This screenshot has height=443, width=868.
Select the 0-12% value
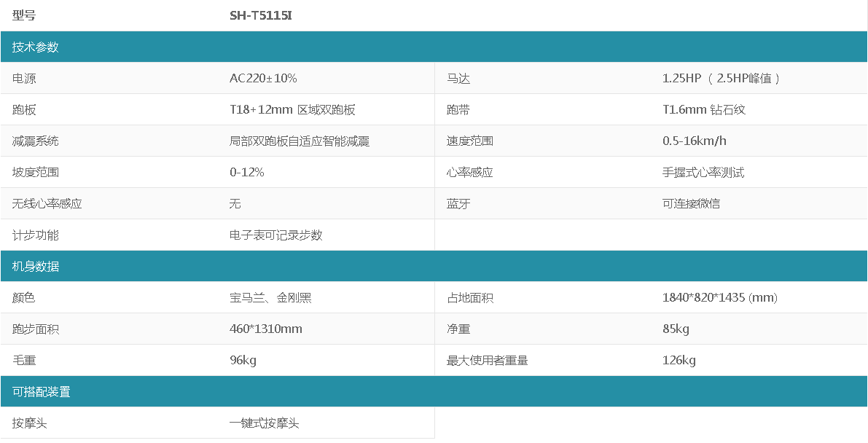(x=247, y=172)
